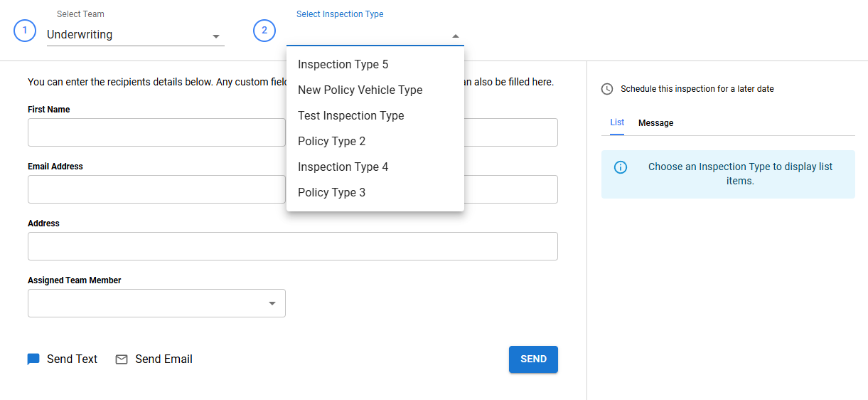
Task: Open the Select Team dropdown arrow
Action: click(216, 36)
